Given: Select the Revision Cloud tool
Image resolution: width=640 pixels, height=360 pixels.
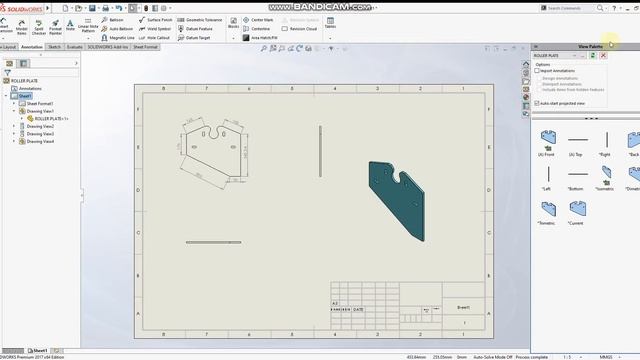Looking at the screenshot, I should click(299, 29).
